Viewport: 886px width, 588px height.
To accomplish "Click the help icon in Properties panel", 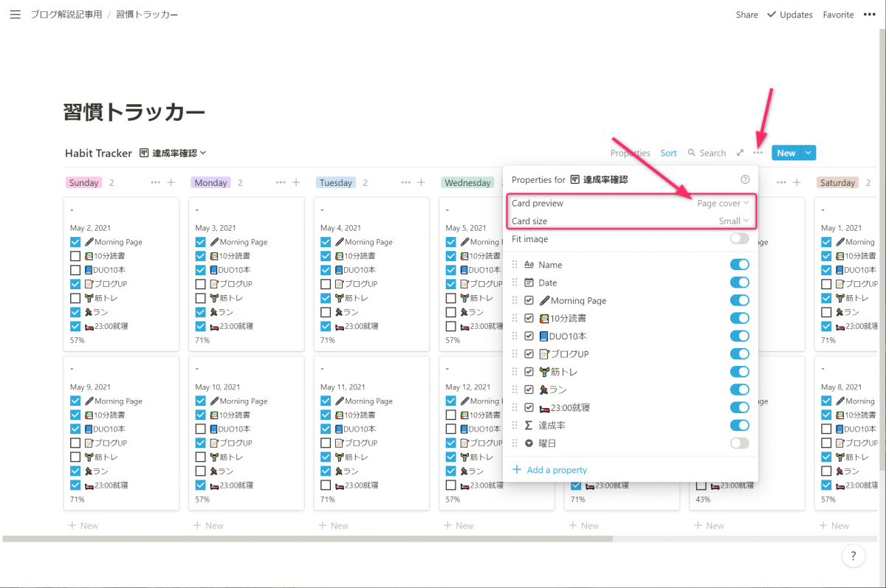I will point(745,179).
